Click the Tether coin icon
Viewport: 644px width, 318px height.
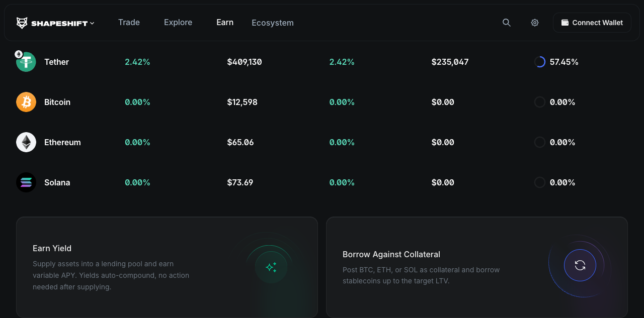pos(26,62)
